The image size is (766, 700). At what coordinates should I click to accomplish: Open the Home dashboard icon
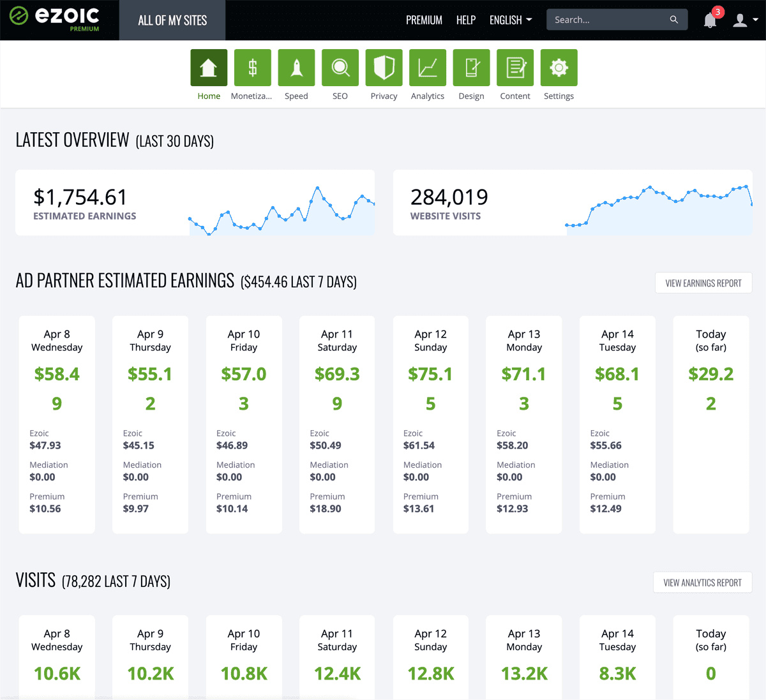point(209,68)
